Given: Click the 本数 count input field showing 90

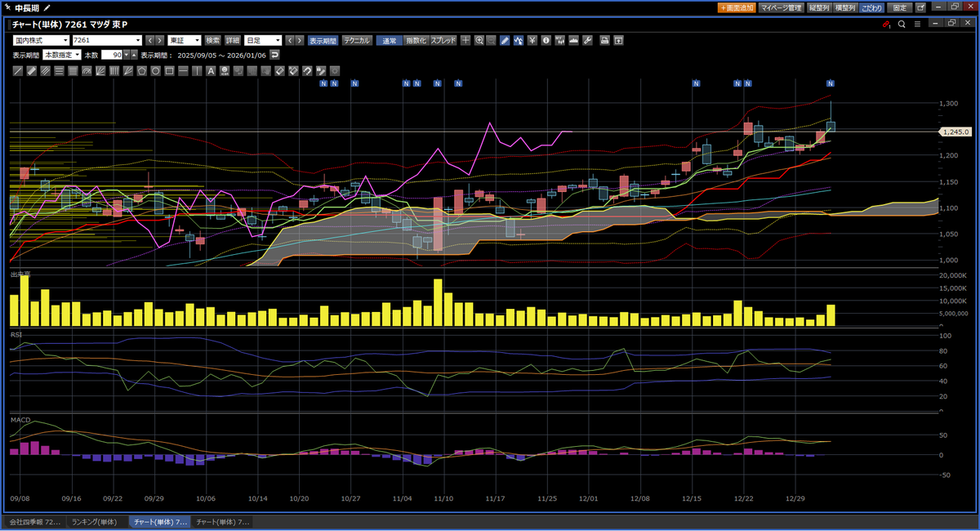Looking at the screenshot, I should click(111, 55).
